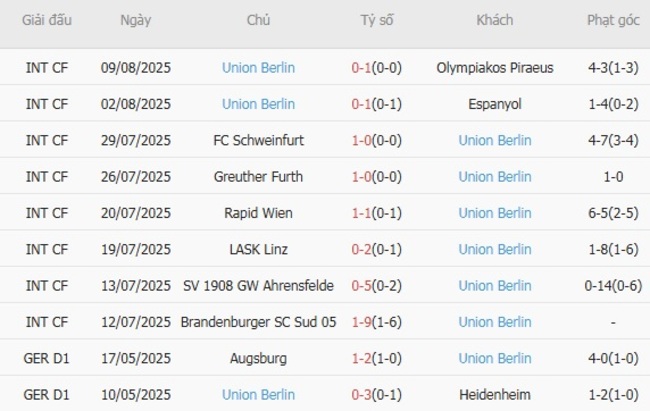
Task: Open the Olympiakos Piraeus team link
Action: click(x=494, y=68)
